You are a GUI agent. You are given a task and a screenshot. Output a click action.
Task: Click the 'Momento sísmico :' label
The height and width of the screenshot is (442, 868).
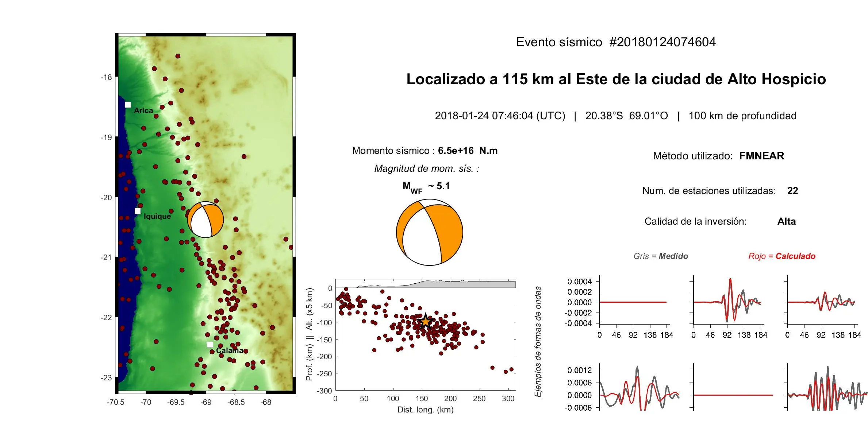click(393, 151)
